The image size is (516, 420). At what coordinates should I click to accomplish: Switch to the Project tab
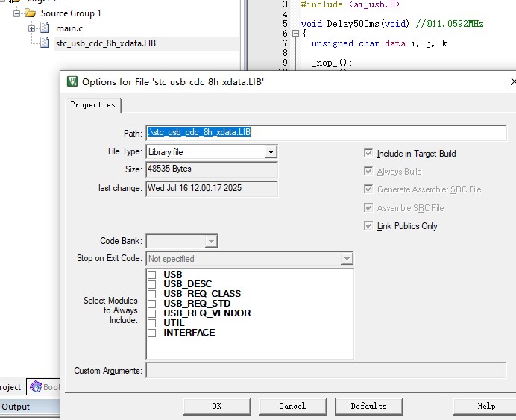(x=10, y=387)
